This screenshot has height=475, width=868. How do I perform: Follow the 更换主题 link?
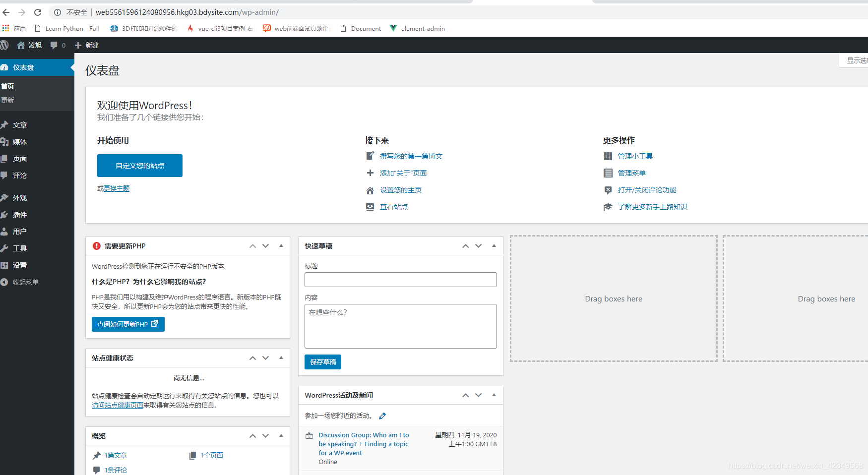point(117,188)
